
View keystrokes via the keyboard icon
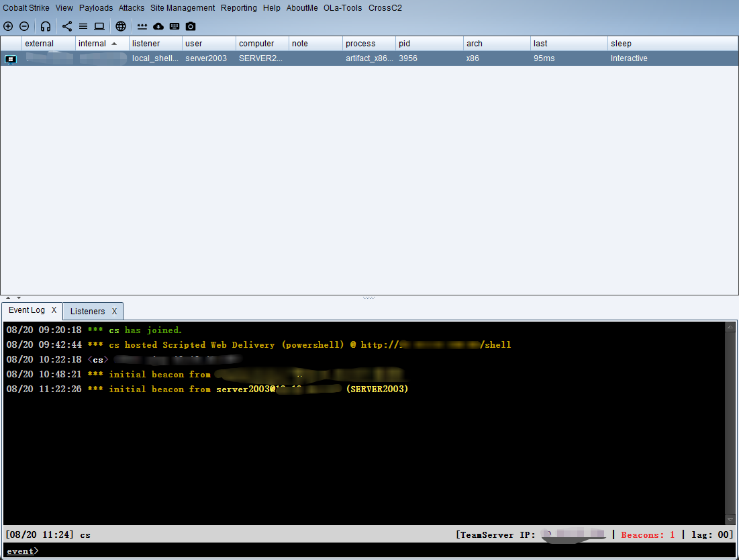point(175,26)
